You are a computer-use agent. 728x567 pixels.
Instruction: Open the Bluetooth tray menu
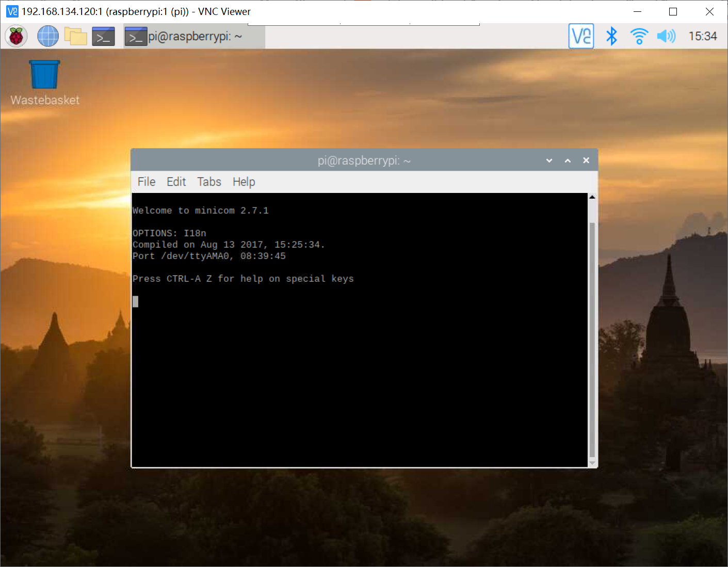tap(611, 36)
